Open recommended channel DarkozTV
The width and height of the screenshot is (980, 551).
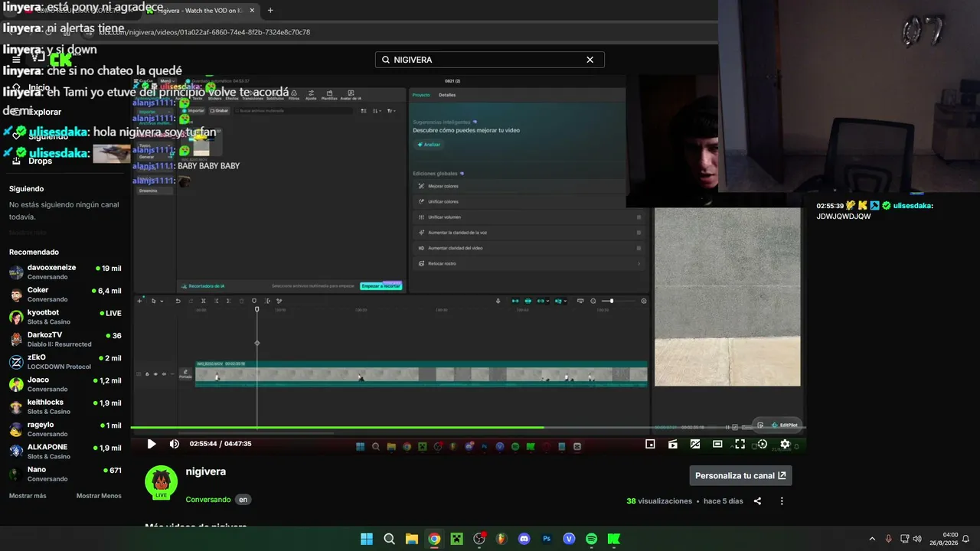pos(65,340)
